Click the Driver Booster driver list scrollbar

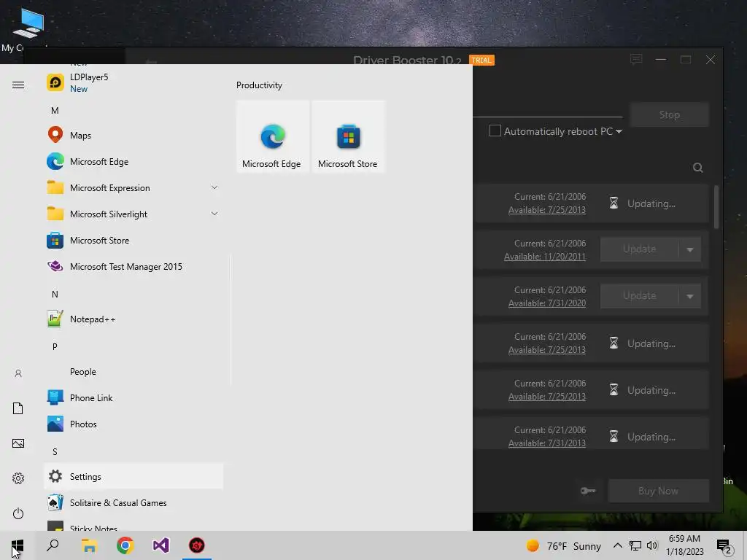[x=716, y=207]
